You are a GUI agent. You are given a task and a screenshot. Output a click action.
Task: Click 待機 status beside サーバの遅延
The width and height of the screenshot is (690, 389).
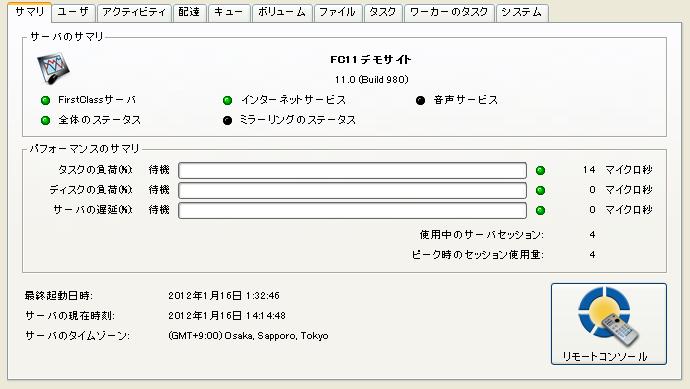point(159,209)
